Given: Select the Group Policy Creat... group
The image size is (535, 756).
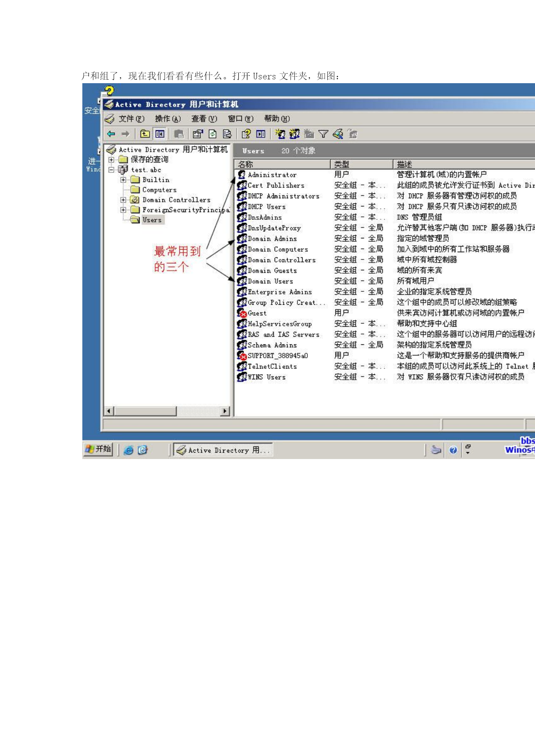Looking at the screenshot, I should click(282, 303).
